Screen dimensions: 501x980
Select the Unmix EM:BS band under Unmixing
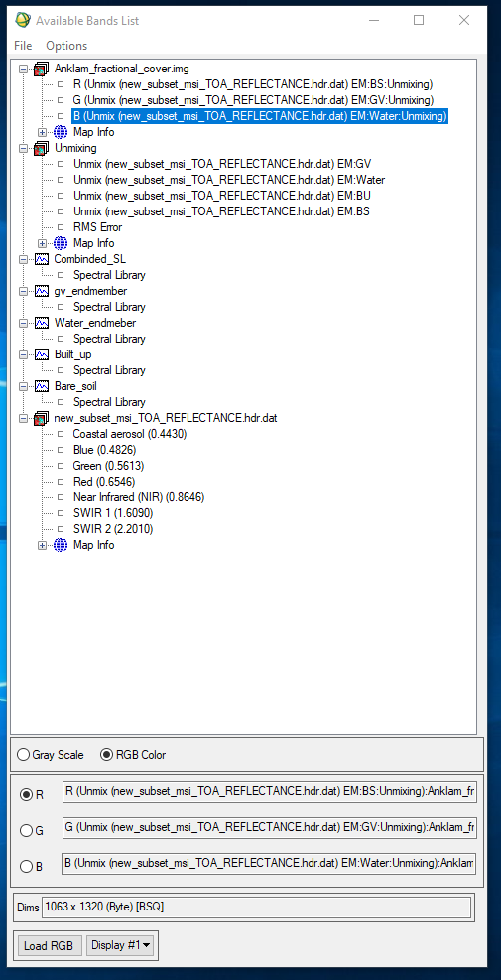pos(222,211)
